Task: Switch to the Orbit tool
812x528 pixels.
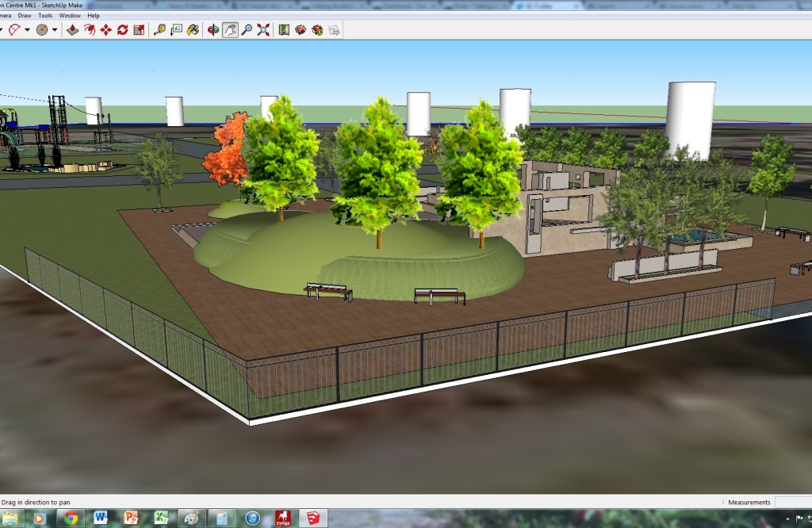Action: point(213,30)
